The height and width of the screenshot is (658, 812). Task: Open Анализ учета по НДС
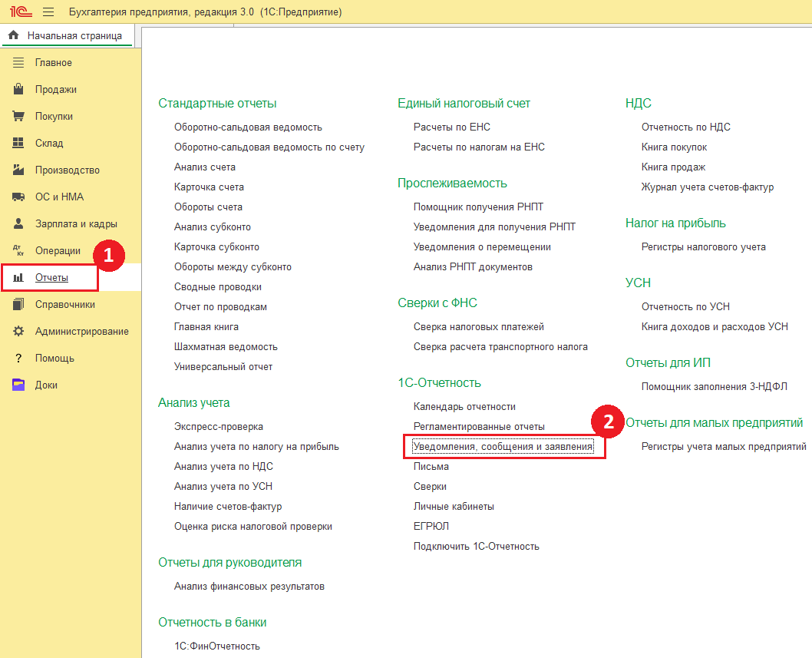pos(223,467)
